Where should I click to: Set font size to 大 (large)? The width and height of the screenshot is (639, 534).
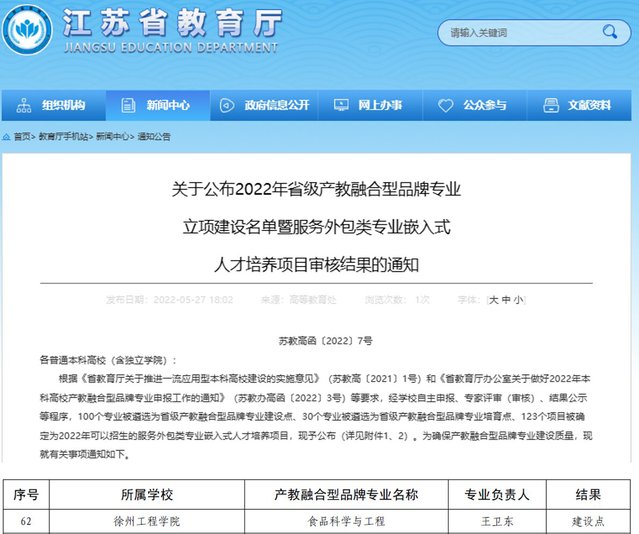click(493, 299)
